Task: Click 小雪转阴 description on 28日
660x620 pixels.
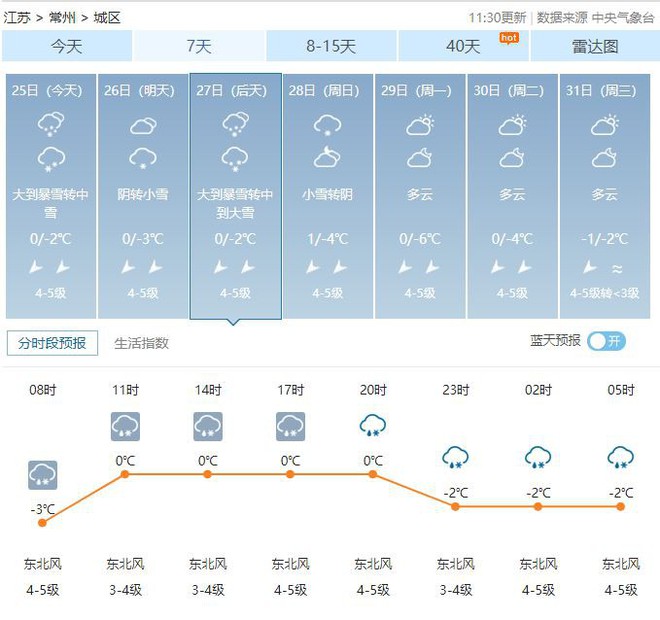Action: click(328, 194)
